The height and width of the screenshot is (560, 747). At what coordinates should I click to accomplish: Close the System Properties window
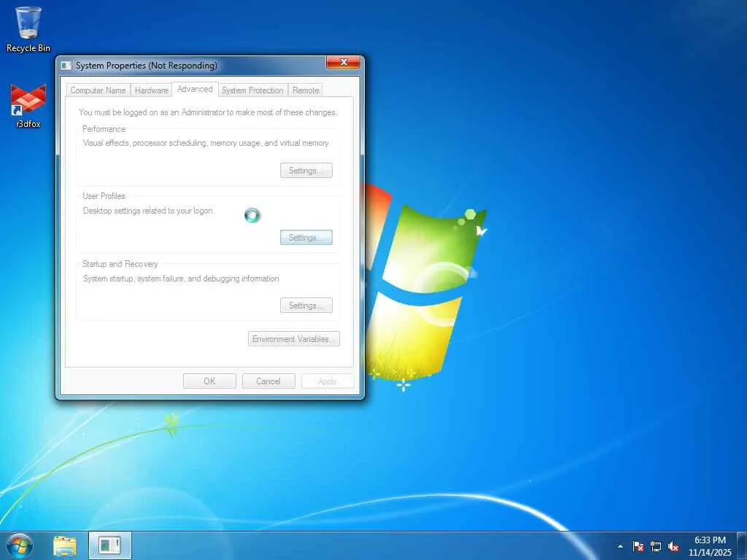[343, 63]
